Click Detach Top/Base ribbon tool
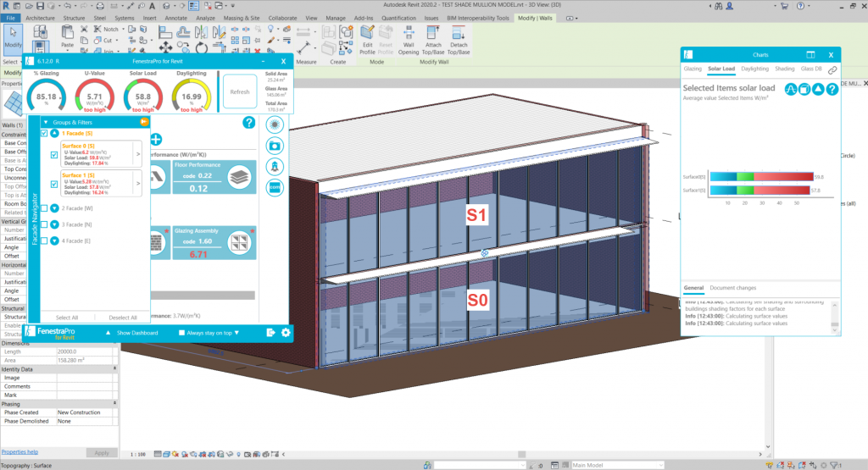 [459, 41]
